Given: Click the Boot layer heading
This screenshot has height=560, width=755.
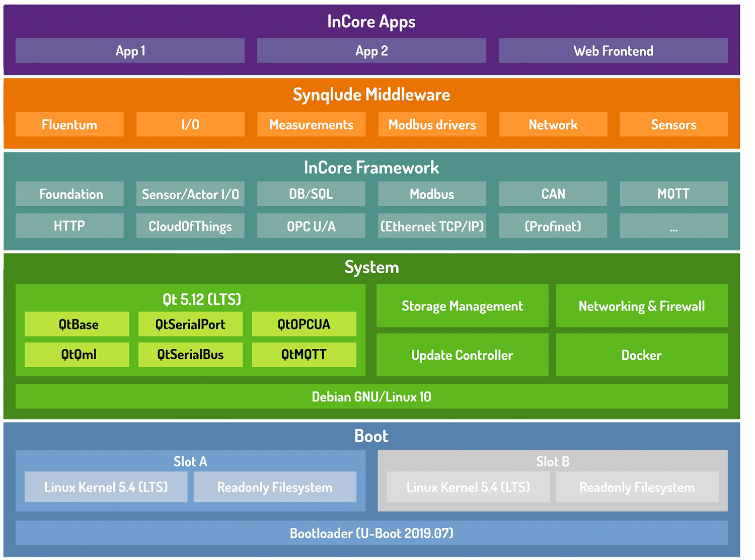Looking at the screenshot, I should coord(371,436).
